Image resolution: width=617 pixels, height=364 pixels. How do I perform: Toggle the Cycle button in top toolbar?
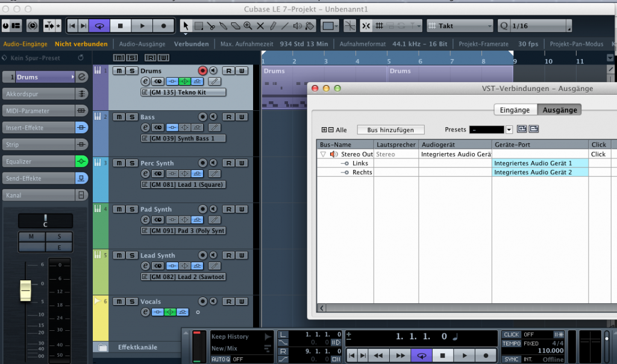point(99,26)
